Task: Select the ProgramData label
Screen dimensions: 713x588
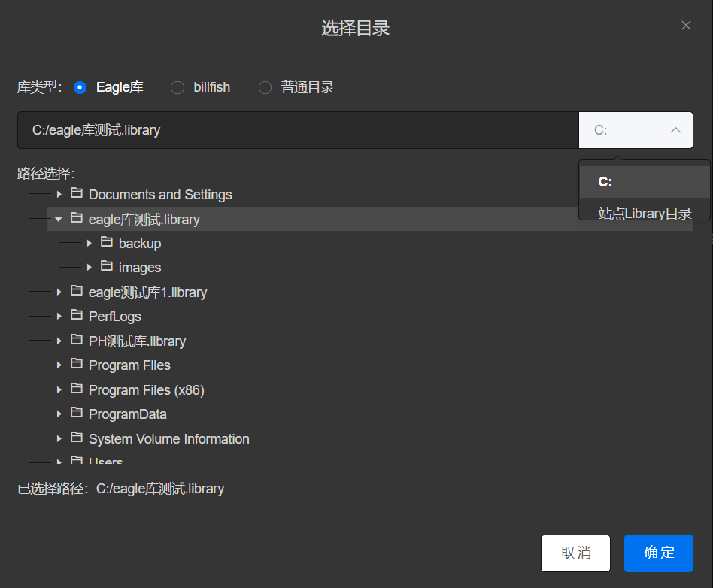Action: [x=127, y=414]
